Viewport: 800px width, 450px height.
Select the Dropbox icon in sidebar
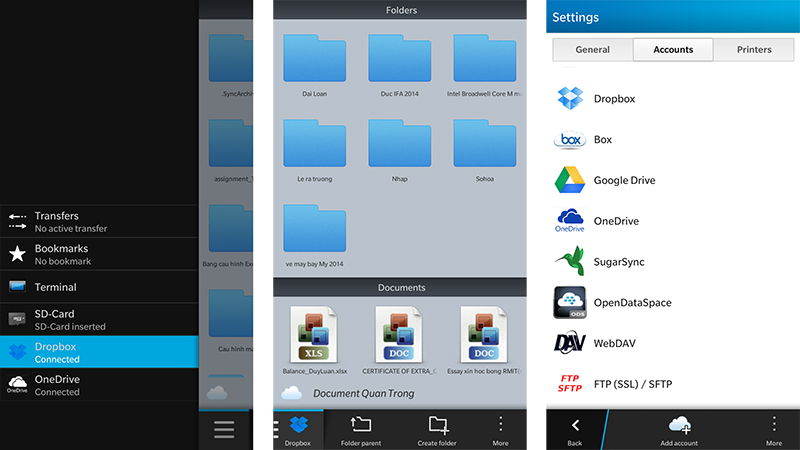point(17,352)
